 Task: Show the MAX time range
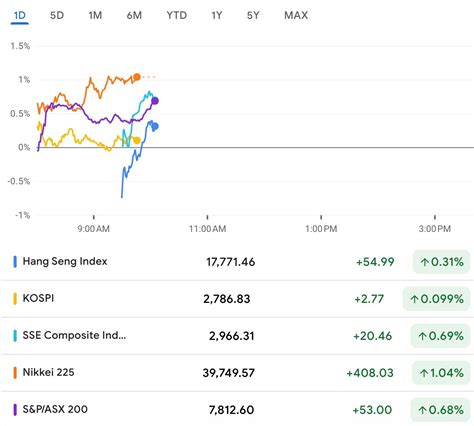click(296, 15)
